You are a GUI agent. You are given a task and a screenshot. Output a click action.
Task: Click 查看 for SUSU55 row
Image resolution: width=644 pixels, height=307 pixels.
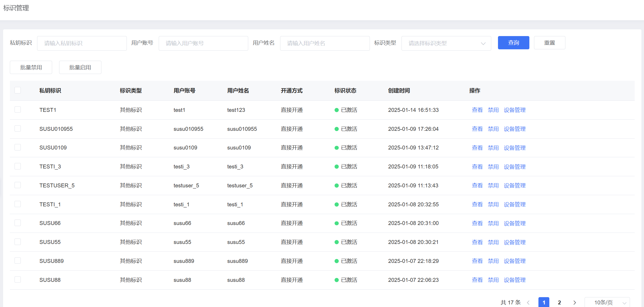(477, 242)
